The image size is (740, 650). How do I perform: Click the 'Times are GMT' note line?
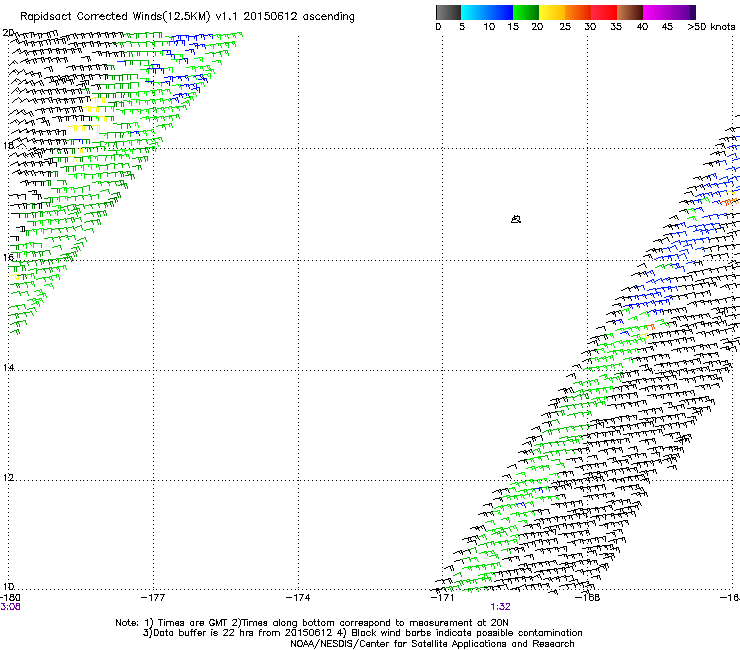(x=312, y=623)
